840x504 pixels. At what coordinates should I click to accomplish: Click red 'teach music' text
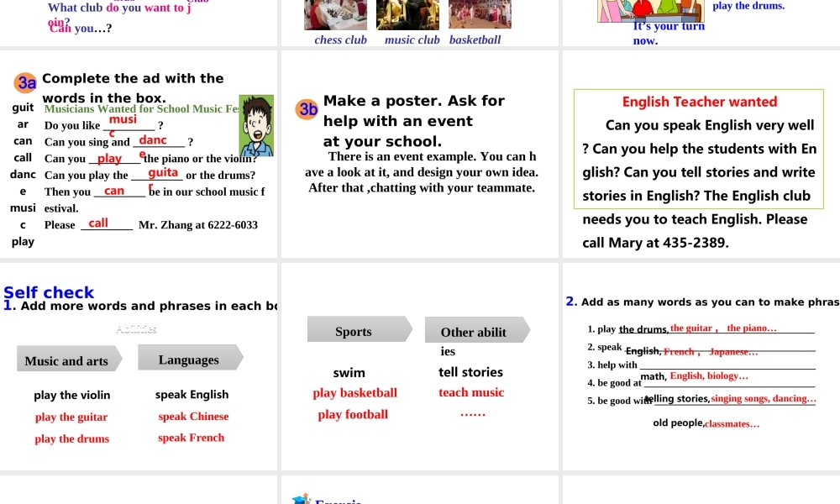coord(471,392)
